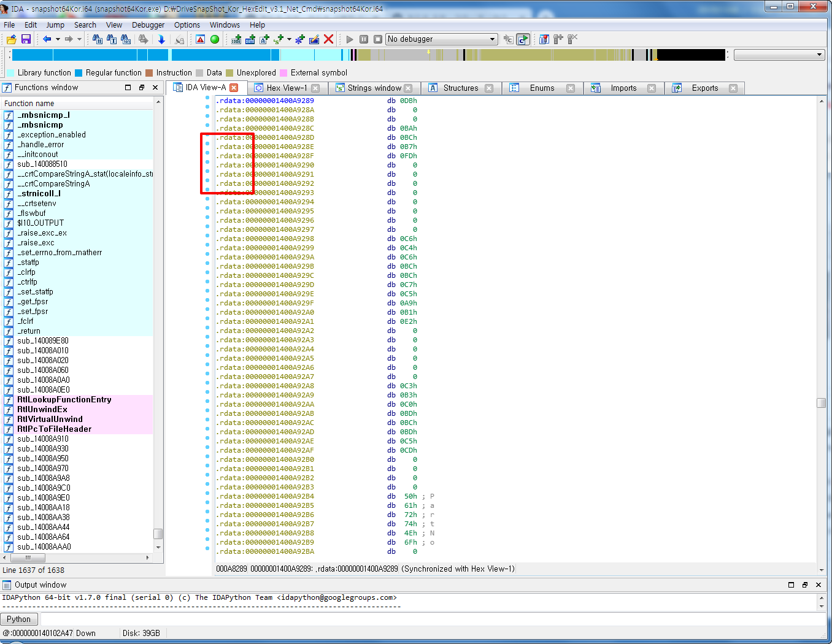Select _mbsnicmp_l in Functions window
Screen dimensions: 832x644
[x=44, y=115]
